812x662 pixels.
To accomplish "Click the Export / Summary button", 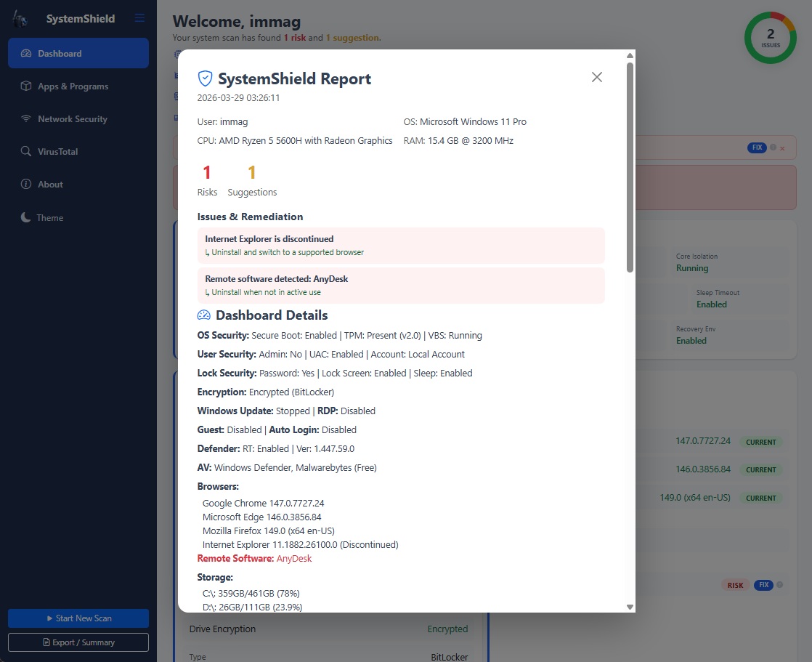I will coord(78,642).
